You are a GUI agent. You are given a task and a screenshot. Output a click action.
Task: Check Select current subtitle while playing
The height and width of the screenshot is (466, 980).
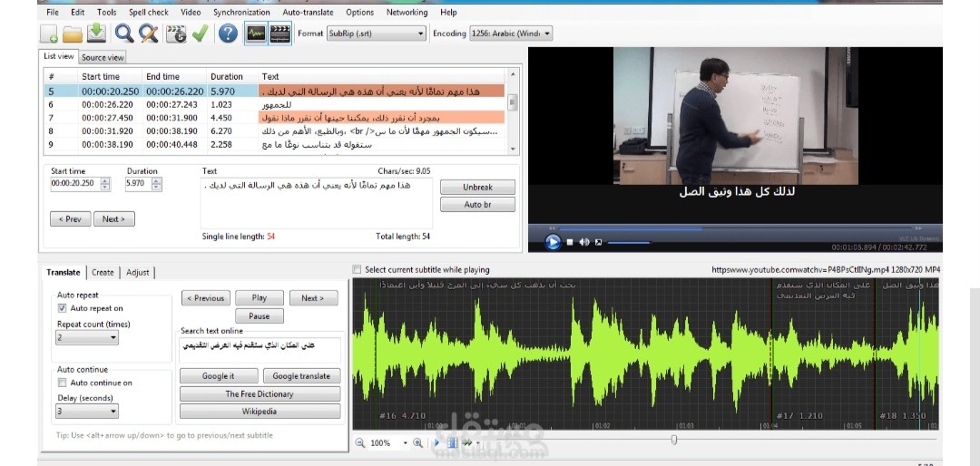tap(357, 270)
